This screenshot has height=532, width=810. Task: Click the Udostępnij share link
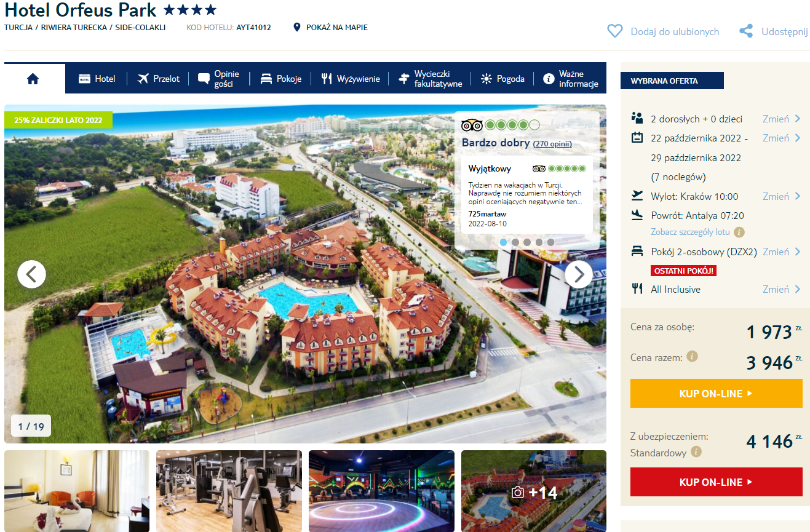[x=785, y=31]
